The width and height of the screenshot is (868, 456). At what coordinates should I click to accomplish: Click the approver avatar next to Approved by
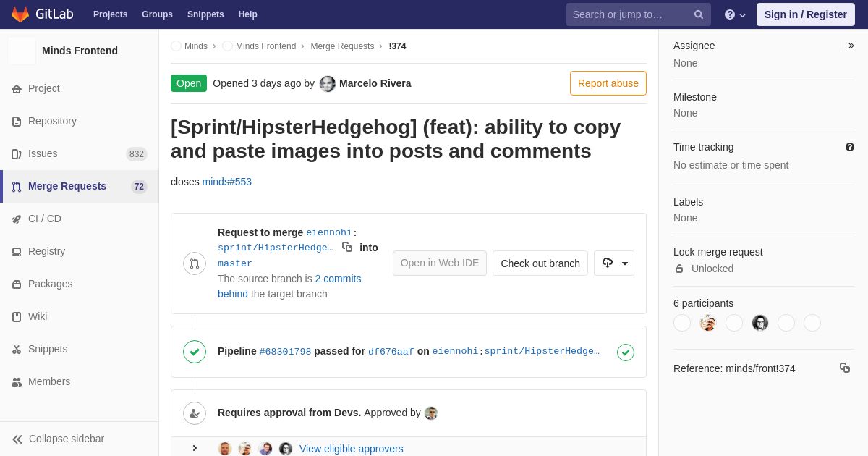pyautogui.click(x=431, y=413)
